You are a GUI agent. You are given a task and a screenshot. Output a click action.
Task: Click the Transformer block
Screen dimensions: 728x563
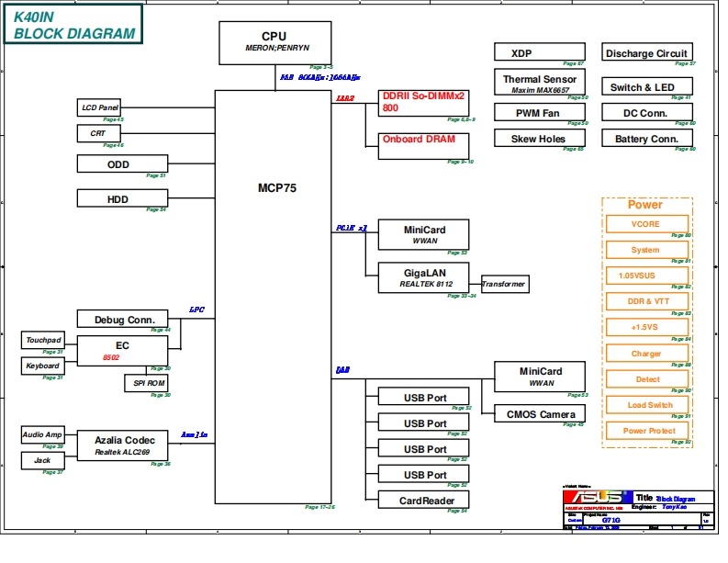tap(504, 284)
